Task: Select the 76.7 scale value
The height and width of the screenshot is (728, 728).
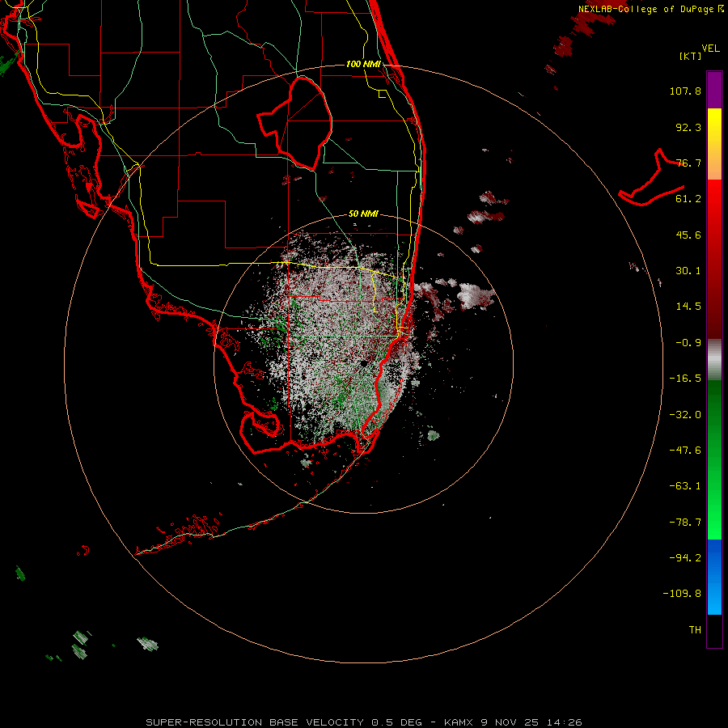Action: [688, 163]
